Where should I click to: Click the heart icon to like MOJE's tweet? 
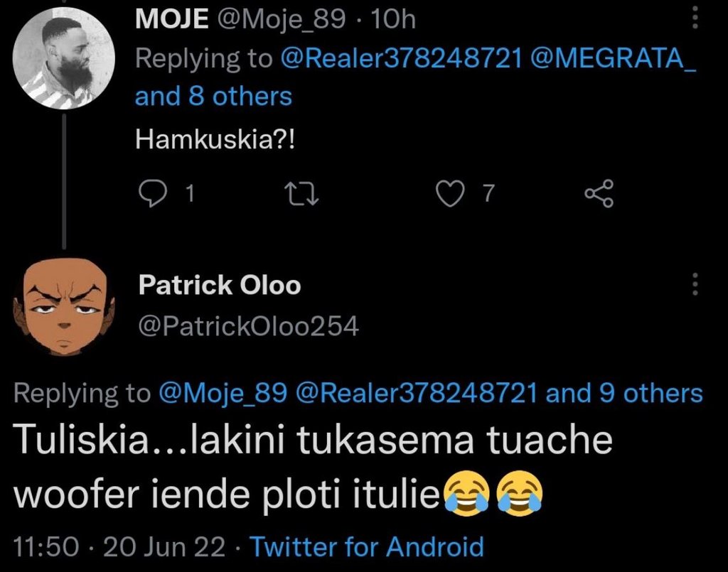coord(451,192)
